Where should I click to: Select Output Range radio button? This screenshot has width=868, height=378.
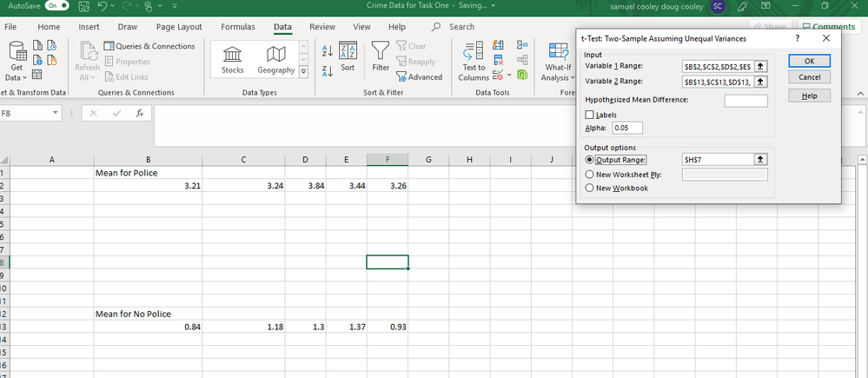click(x=590, y=160)
